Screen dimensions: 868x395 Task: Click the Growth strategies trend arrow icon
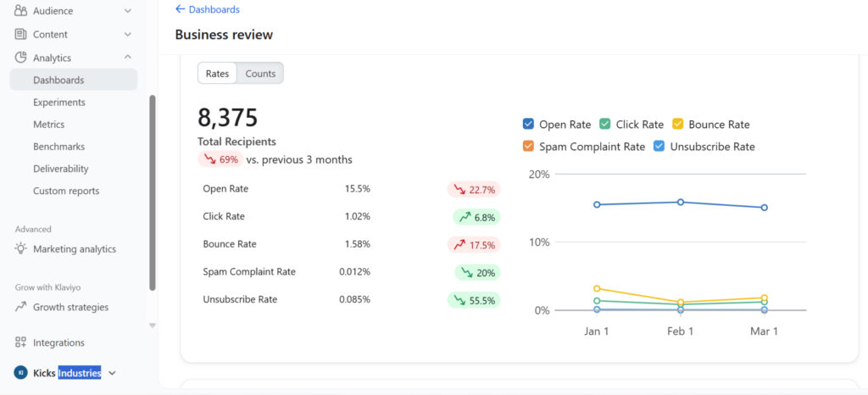coord(20,307)
